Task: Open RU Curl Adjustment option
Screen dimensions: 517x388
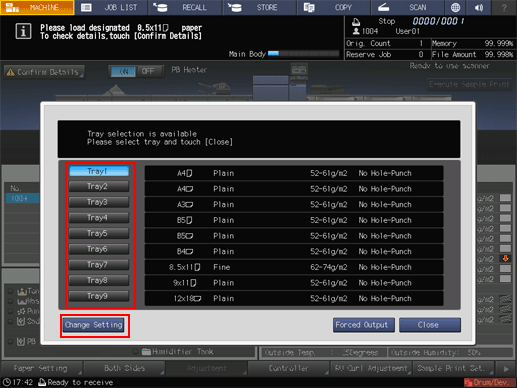Action: [x=371, y=368]
